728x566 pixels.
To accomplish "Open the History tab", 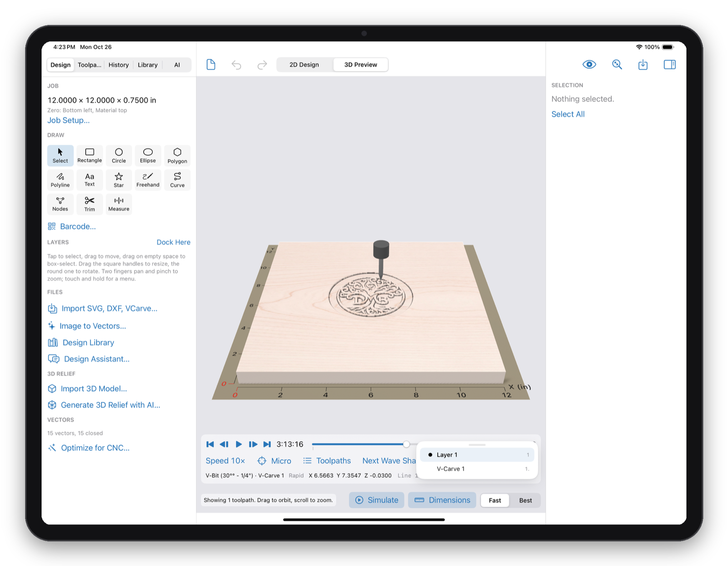I will click(119, 65).
